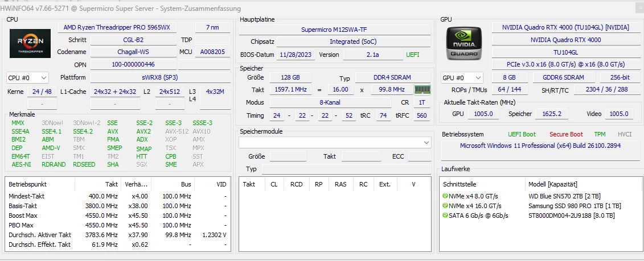Click the PCIe v3.0 x16 link field
The height and width of the screenshot is (261, 644).
pyautogui.click(x=565, y=64)
